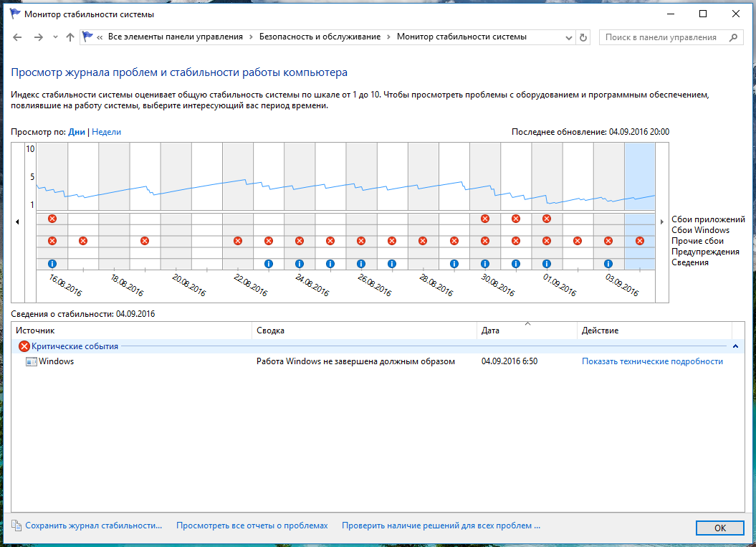Open the recent locations dropdown arrow
The width and height of the screenshot is (756, 547).
click(55, 37)
